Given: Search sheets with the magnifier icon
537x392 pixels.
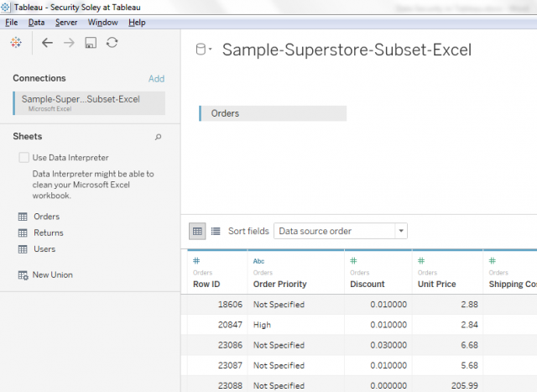Looking at the screenshot, I should click(x=158, y=137).
